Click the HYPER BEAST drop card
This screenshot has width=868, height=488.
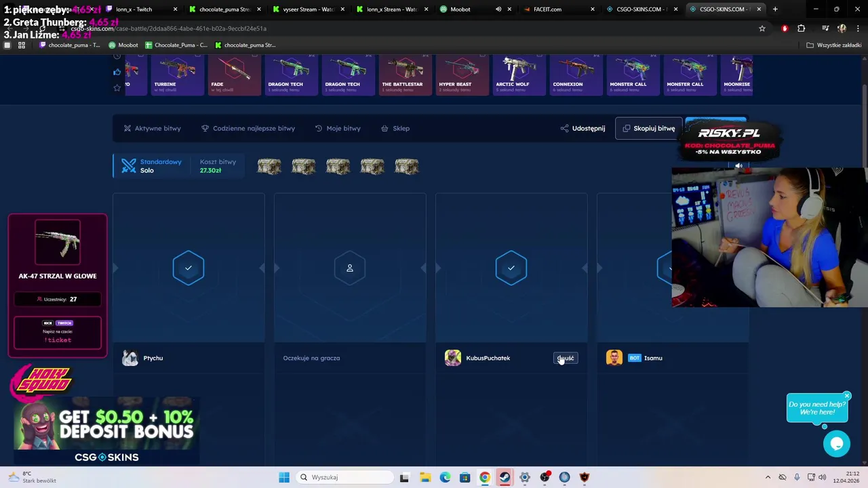tap(462, 75)
